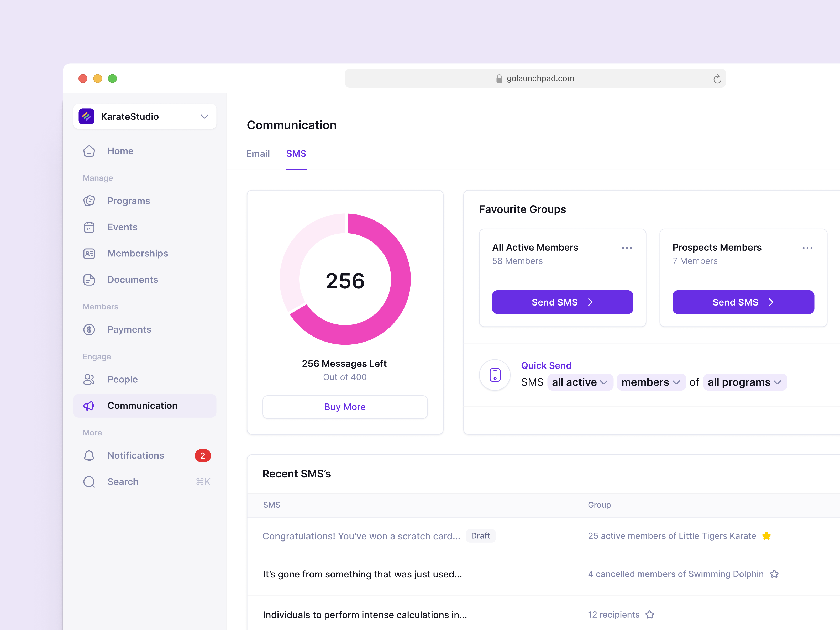This screenshot has height=630, width=840.
Task: Click the Quick Send link
Action: (546, 365)
